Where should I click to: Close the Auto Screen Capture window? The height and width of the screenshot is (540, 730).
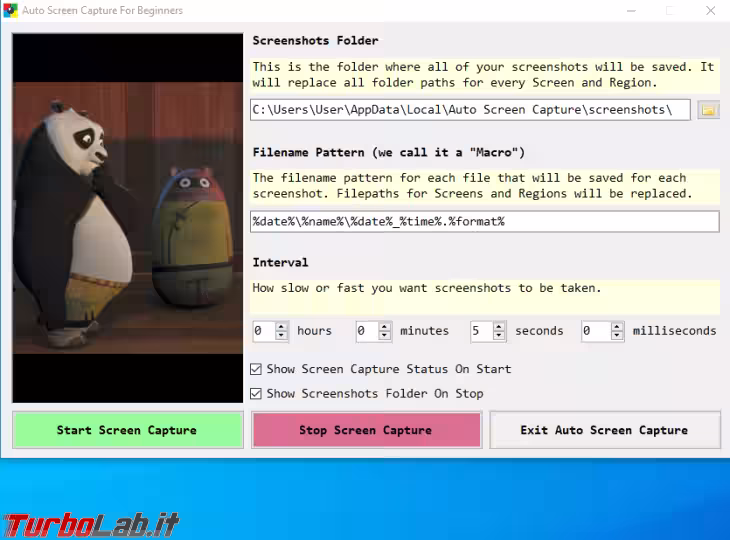[710, 10]
